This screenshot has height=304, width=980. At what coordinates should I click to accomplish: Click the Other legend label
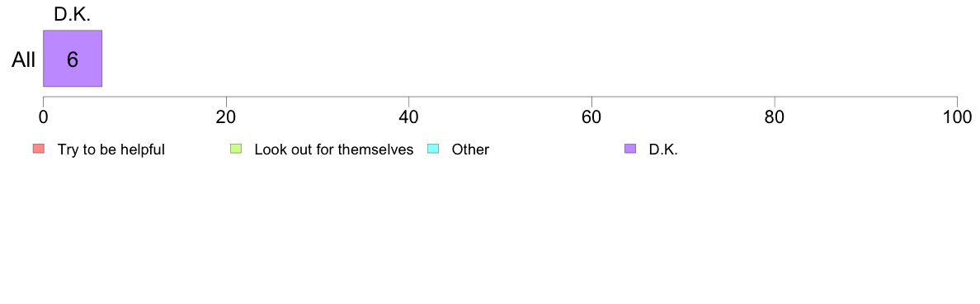471,150
